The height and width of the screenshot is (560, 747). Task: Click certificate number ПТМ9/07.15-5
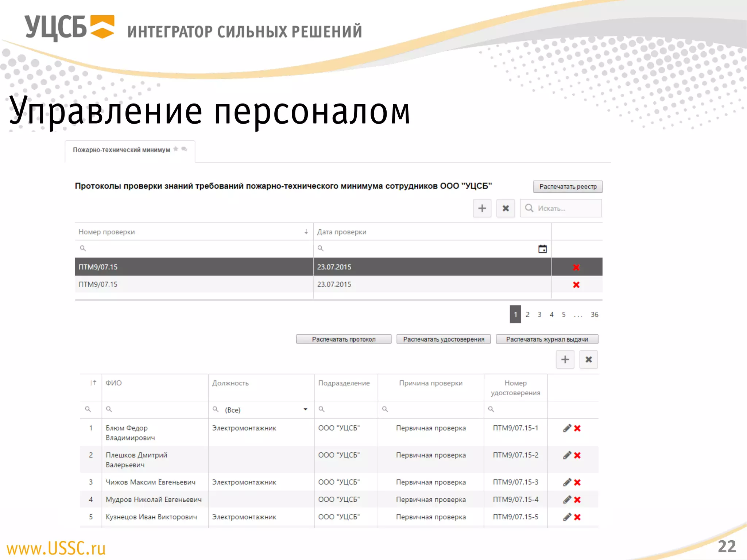pos(516,517)
